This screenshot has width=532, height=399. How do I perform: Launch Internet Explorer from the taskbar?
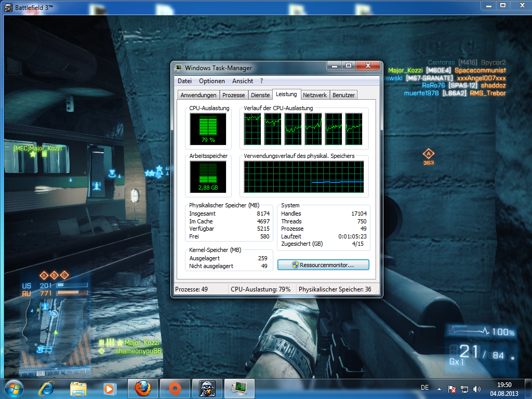pyautogui.click(x=46, y=389)
